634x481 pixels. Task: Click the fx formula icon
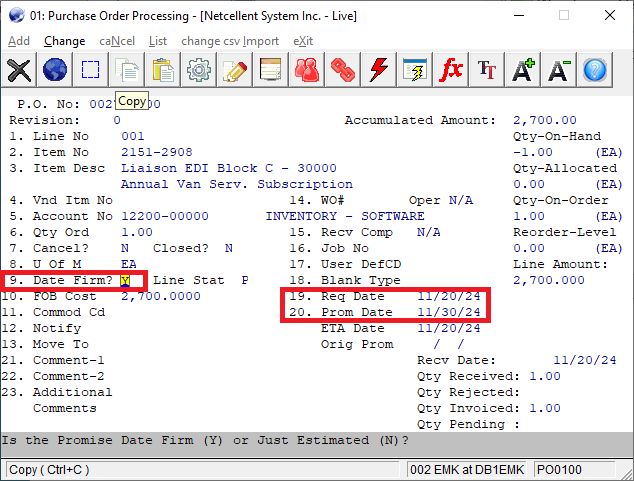click(451, 70)
